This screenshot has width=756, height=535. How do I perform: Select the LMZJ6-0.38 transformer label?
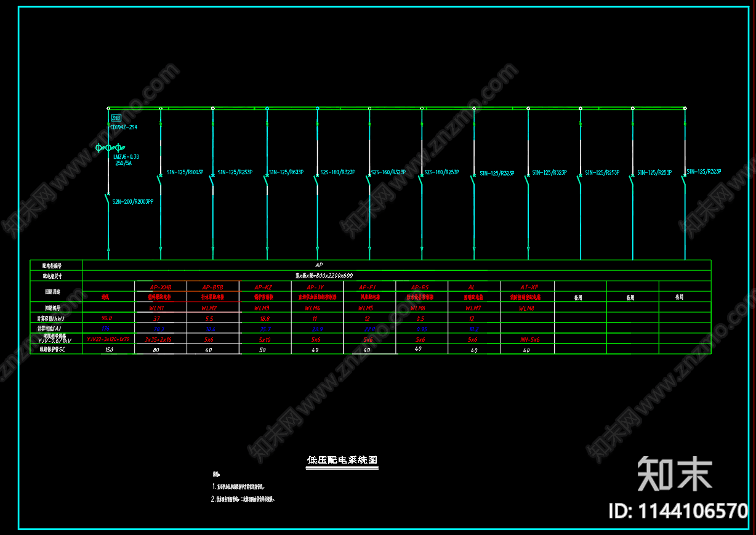tap(126, 157)
